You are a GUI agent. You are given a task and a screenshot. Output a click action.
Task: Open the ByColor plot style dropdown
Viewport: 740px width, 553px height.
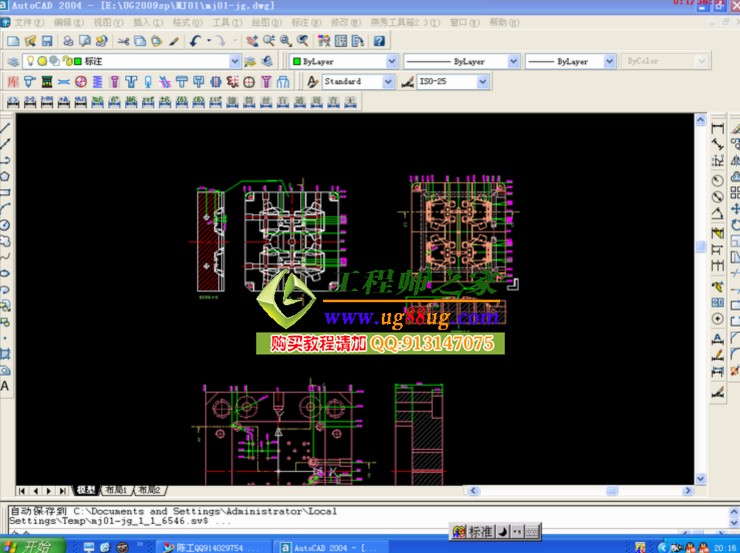point(702,61)
